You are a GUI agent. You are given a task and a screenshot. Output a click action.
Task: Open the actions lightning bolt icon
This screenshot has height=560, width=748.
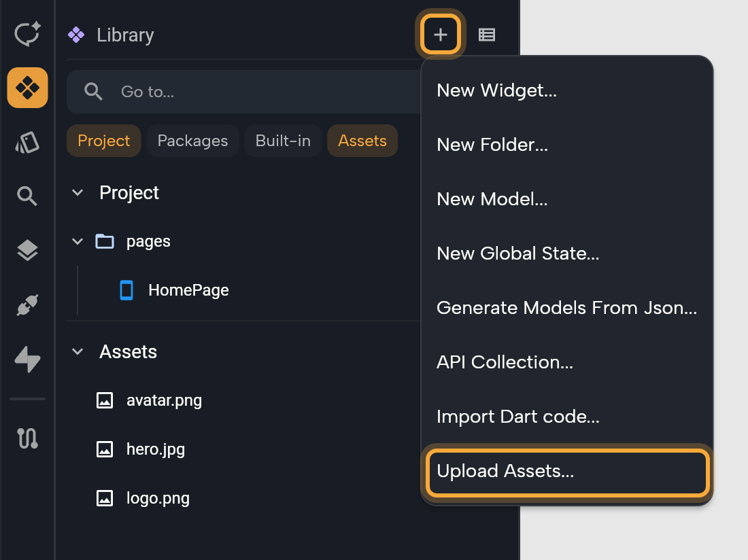pos(27,360)
